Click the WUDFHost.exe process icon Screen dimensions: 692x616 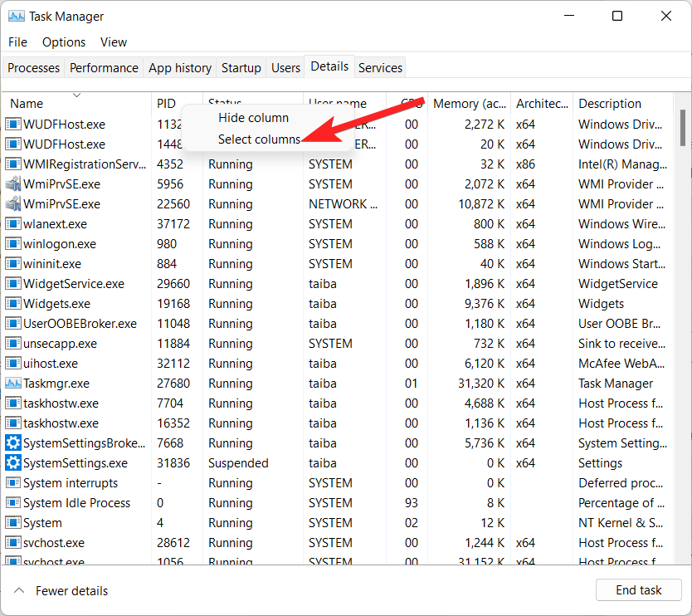[13, 124]
